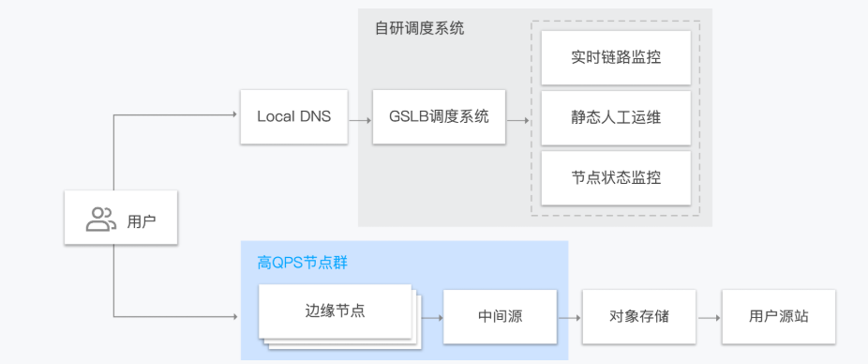868x364 pixels.
Task: Click the 高QPS节点群 heading
Action: coord(303,262)
